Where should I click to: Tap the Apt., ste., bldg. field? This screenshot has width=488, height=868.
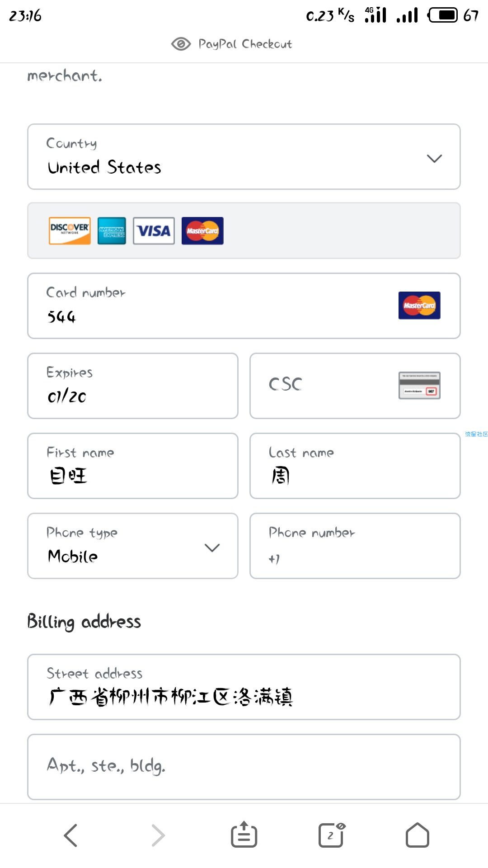pyautogui.click(x=244, y=767)
